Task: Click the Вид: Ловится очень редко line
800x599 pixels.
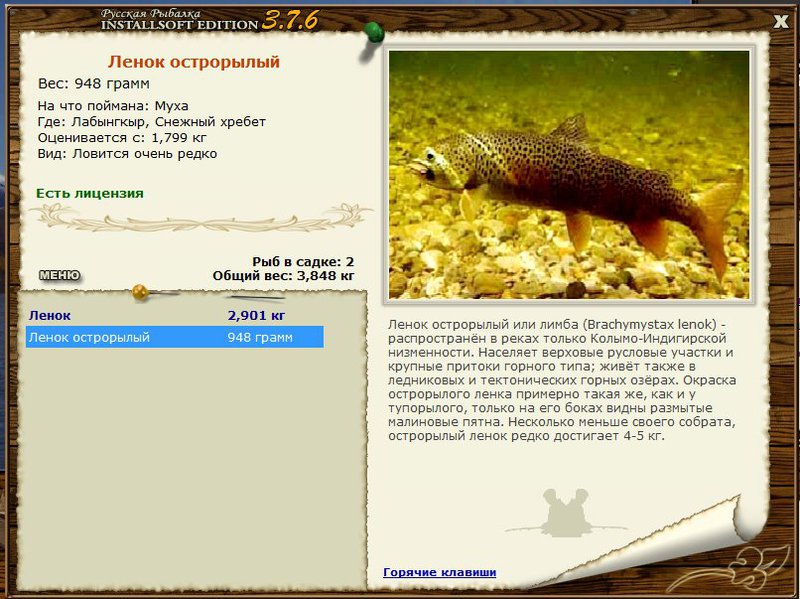Action: [x=127, y=154]
